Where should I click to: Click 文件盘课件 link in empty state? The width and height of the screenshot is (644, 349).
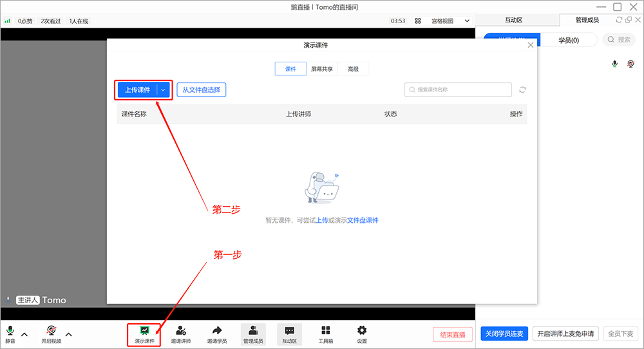tap(363, 220)
